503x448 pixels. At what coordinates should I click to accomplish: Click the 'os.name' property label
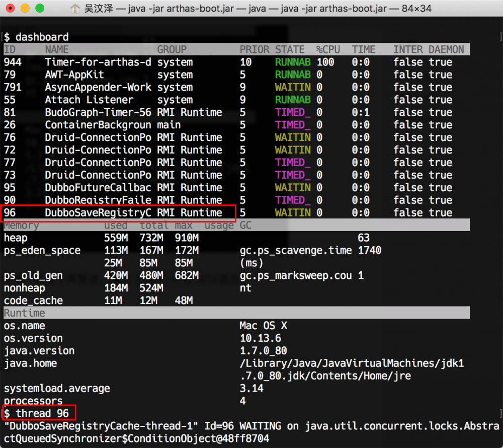(x=24, y=325)
